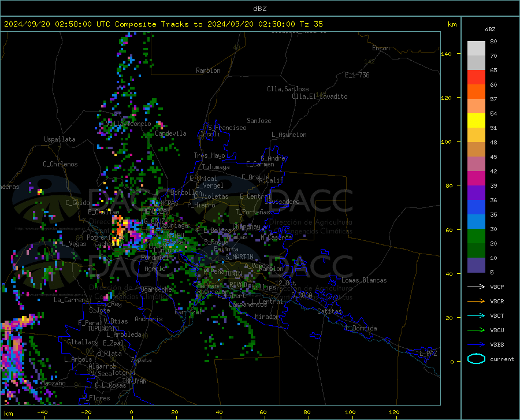Image resolution: width=520 pixels, height=420 pixels.
Task: Click the 'Lomas_Blancas' place label
Action: point(364,280)
